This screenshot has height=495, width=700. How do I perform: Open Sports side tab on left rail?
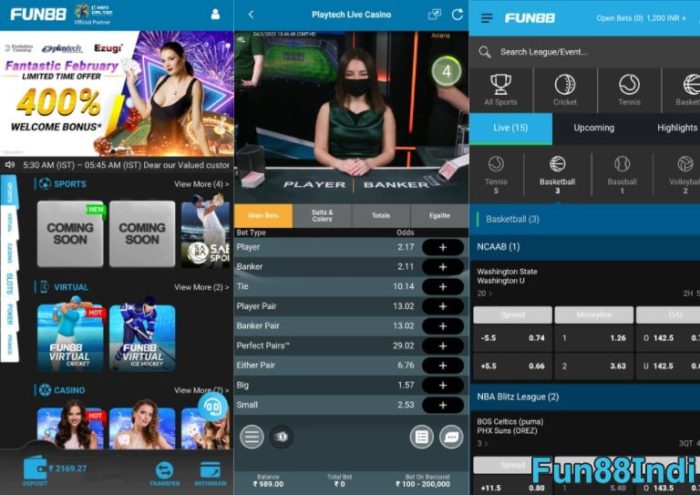(9, 192)
